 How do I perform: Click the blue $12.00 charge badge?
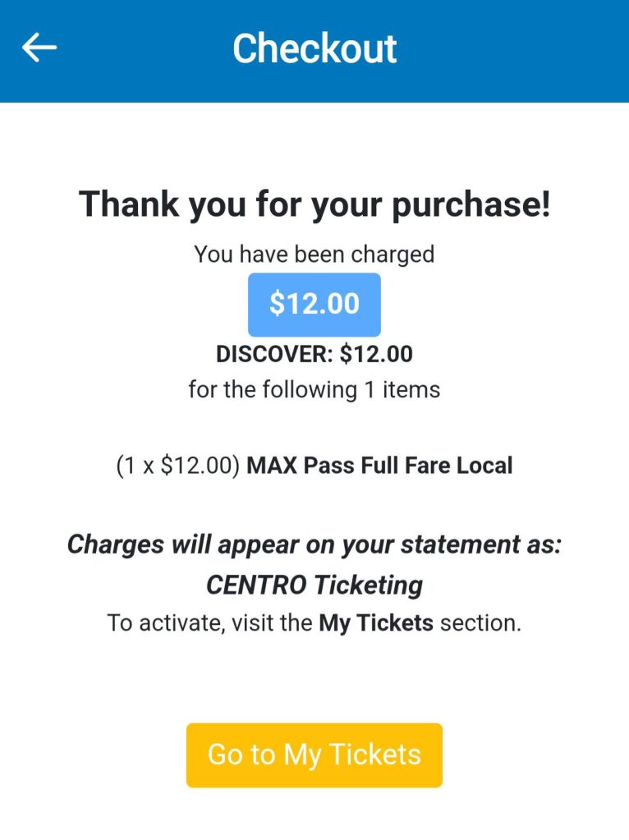coord(314,305)
